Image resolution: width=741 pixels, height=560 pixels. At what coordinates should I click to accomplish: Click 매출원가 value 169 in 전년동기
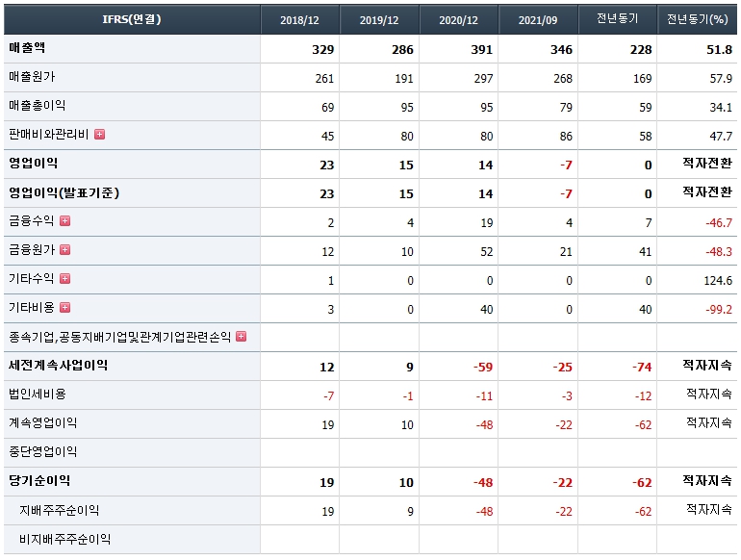pyautogui.click(x=642, y=79)
